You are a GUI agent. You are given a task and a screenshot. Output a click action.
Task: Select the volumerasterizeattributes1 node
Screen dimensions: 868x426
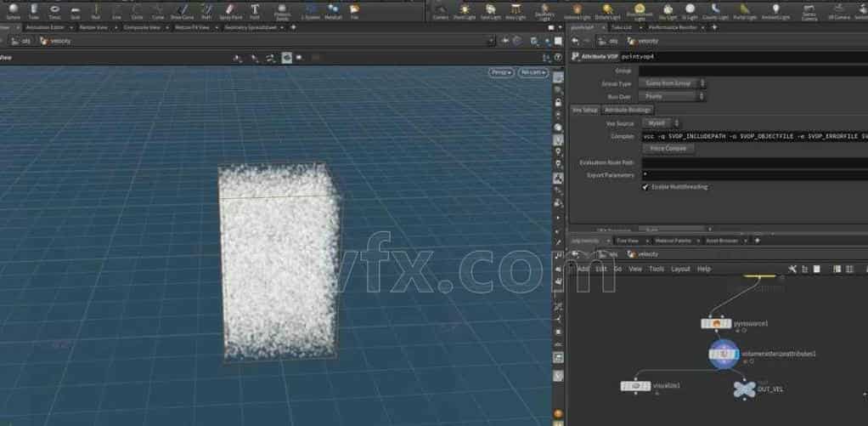(x=723, y=353)
